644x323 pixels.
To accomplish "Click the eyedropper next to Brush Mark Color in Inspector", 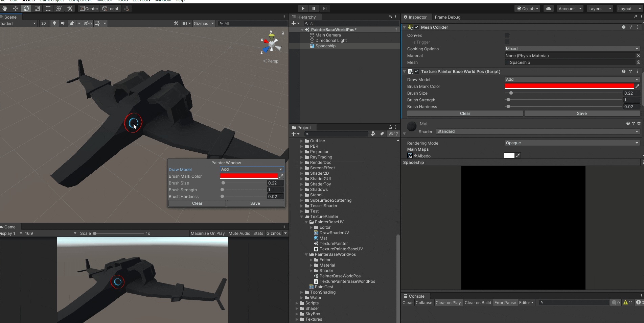I will (x=638, y=86).
